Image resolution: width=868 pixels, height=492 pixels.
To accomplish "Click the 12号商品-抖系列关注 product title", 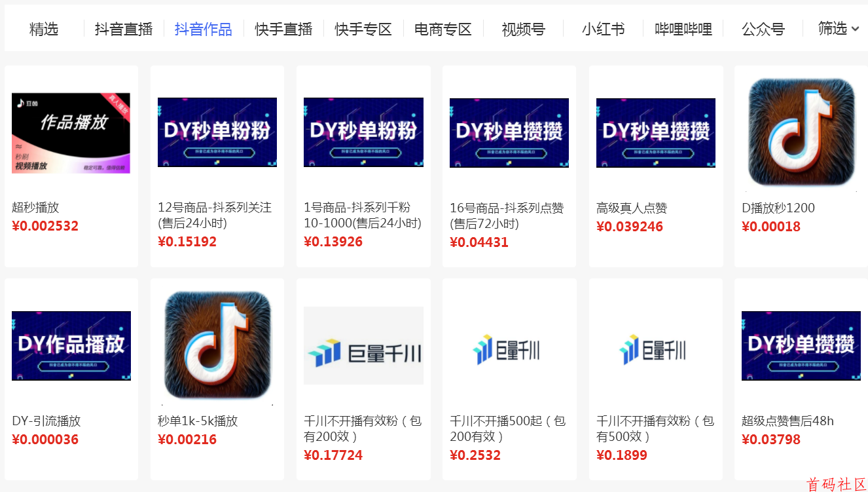I will (215, 215).
